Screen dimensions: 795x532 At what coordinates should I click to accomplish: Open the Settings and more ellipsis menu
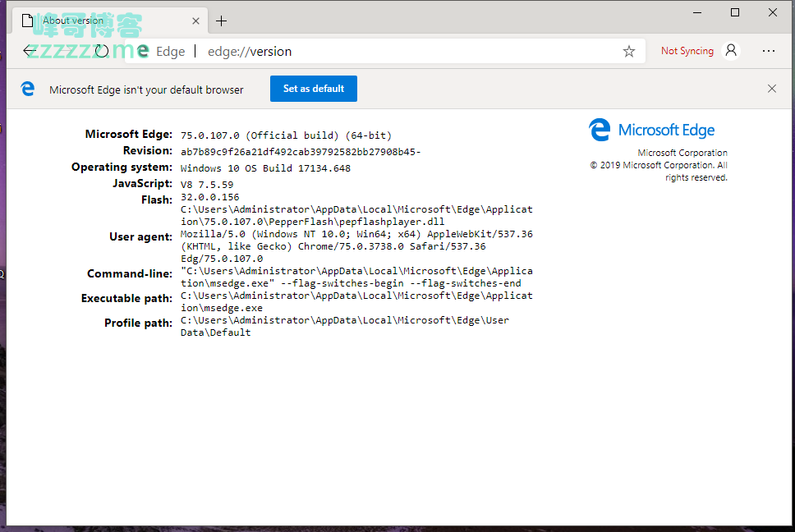point(768,51)
